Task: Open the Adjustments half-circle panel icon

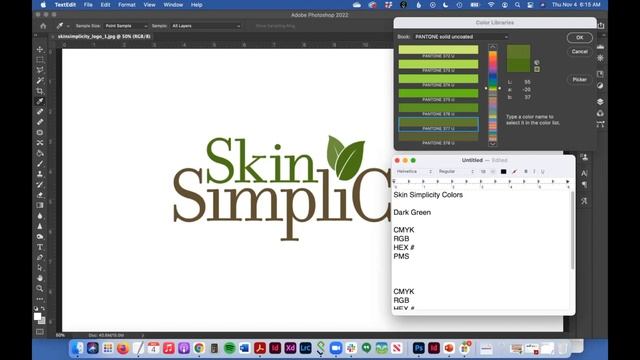Action: [600, 86]
